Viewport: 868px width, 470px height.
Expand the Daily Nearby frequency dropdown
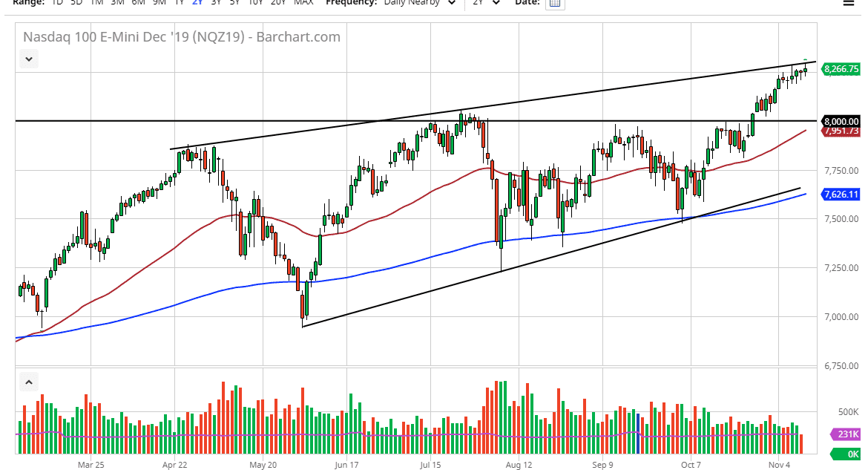click(x=417, y=3)
